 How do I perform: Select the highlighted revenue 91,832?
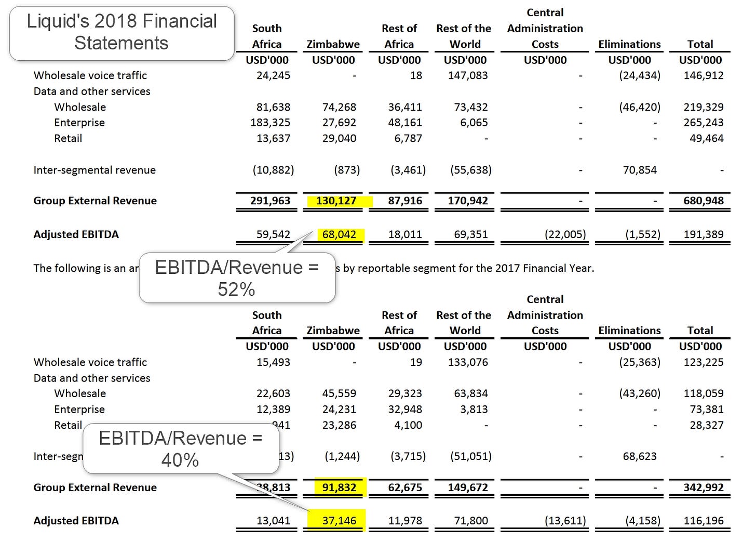[339, 487]
